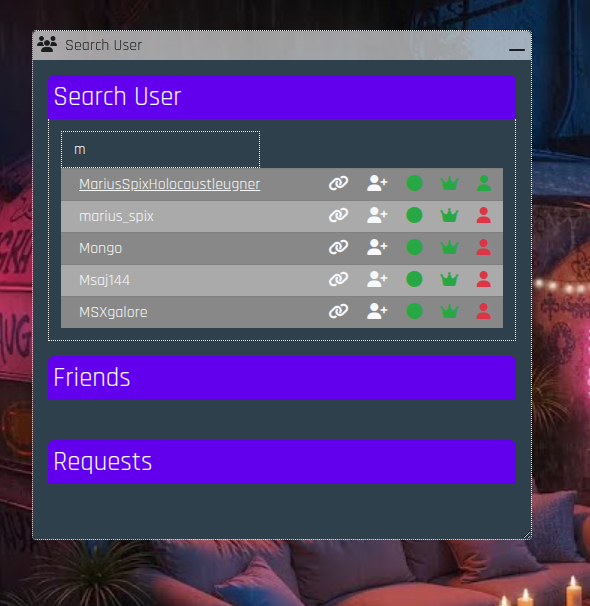Add Mongo as a friend
Screen dimensions: 590x606
[x=377, y=247]
